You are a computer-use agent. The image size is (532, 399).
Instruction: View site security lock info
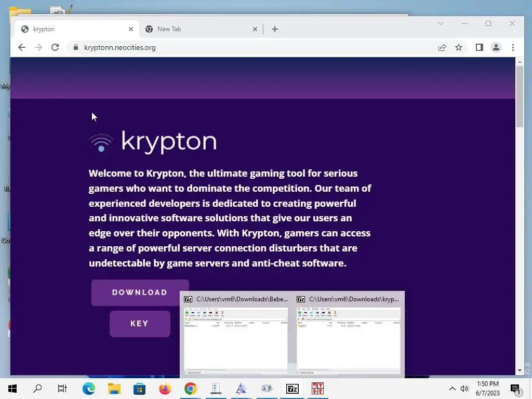pos(76,47)
